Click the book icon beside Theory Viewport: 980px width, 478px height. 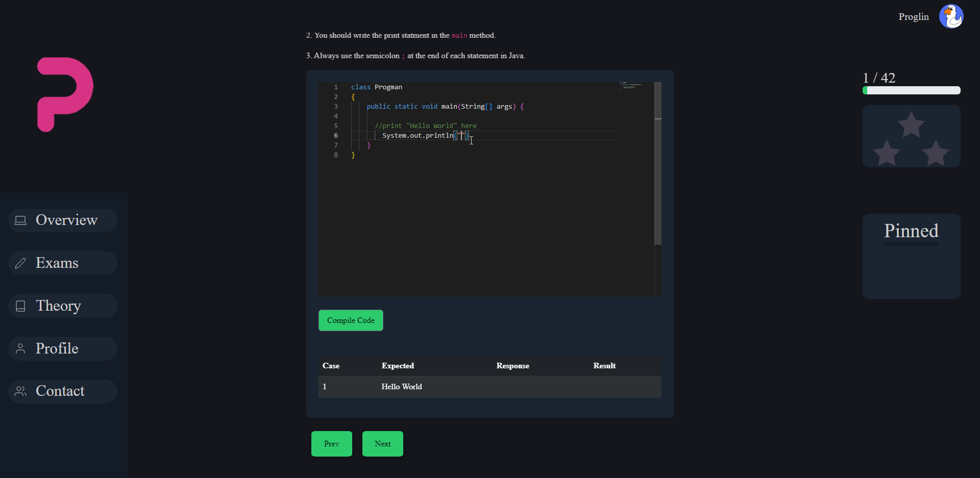point(20,306)
